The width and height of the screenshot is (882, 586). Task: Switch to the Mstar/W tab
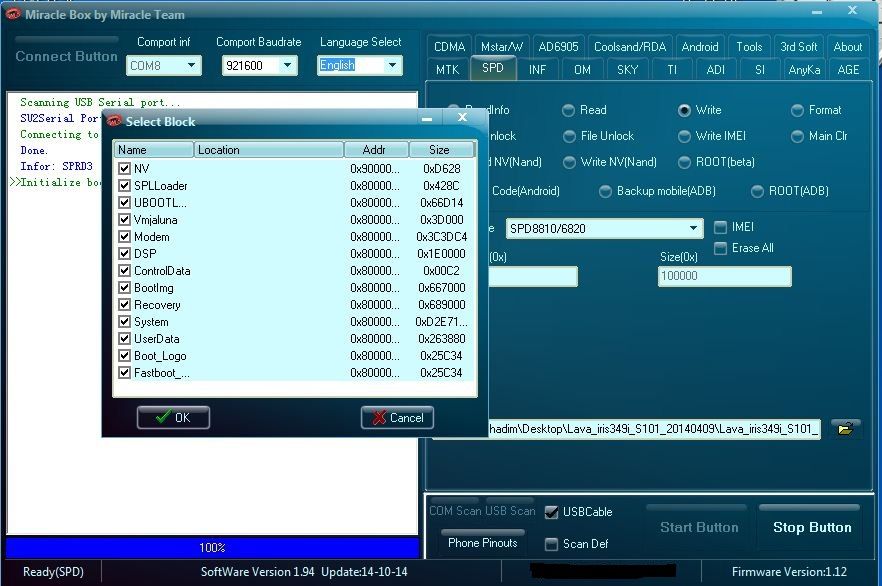tap(502, 47)
